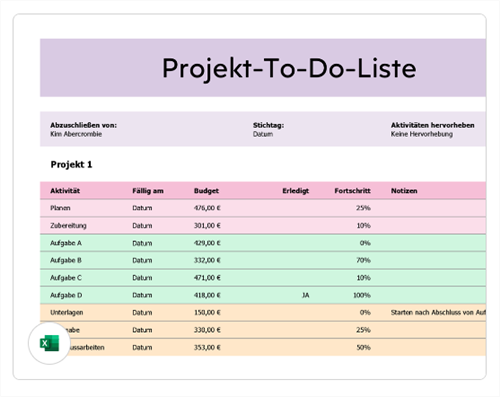Screen dimensions: 500x397
Task: Click the 'Planen' activity cell
Action: point(60,208)
